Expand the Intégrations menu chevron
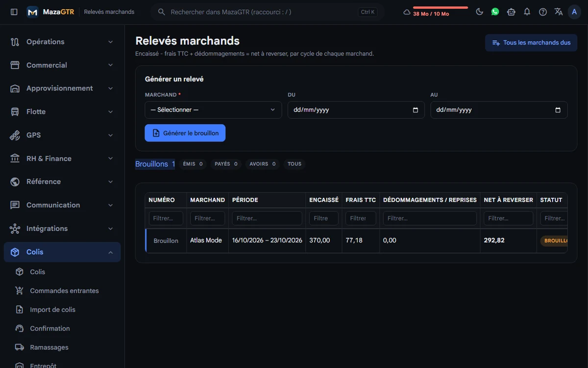The height and width of the screenshot is (368, 588). click(111, 229)
